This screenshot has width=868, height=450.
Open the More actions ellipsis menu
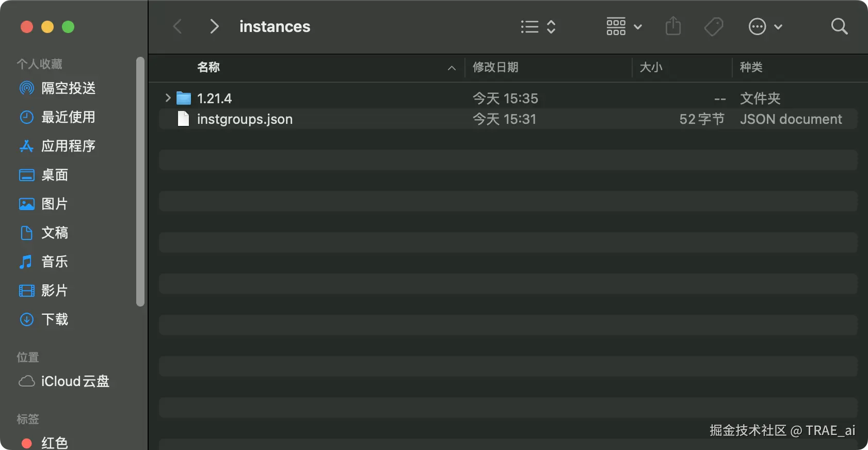pyautogui.click(x=765, y=27)
